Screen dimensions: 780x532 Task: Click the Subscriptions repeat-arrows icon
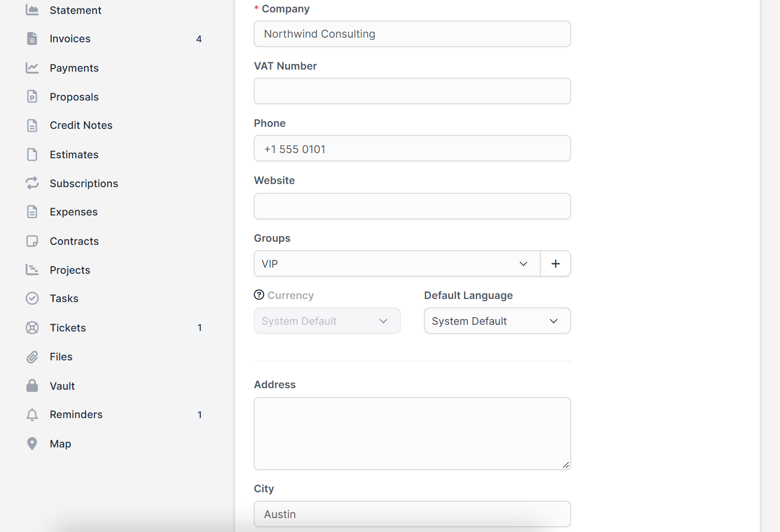(32, 183)
